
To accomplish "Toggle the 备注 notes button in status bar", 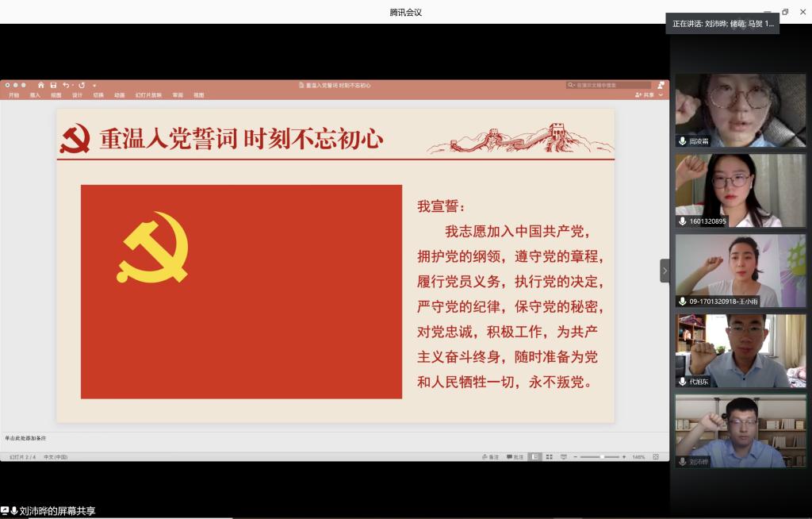I will click(x=490, y=457).
